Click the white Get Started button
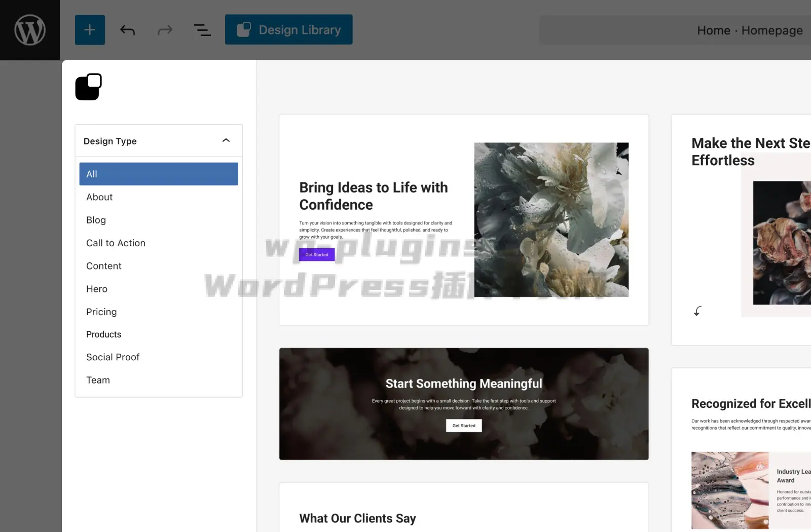 tap(464, 426)
